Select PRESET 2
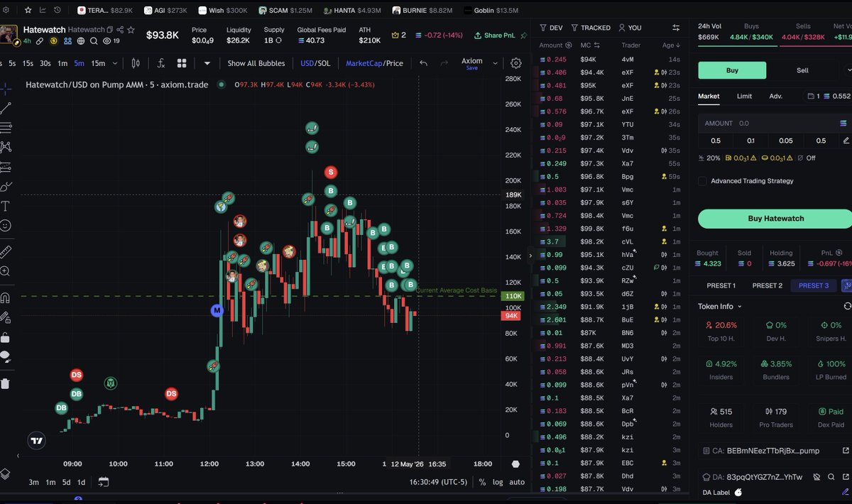Screen dimensions: 852x504 coord(767,285)
